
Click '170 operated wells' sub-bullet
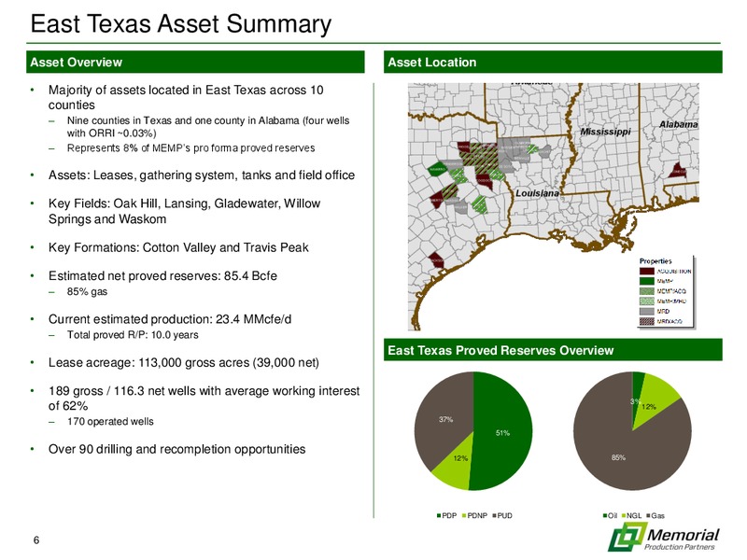110,422
